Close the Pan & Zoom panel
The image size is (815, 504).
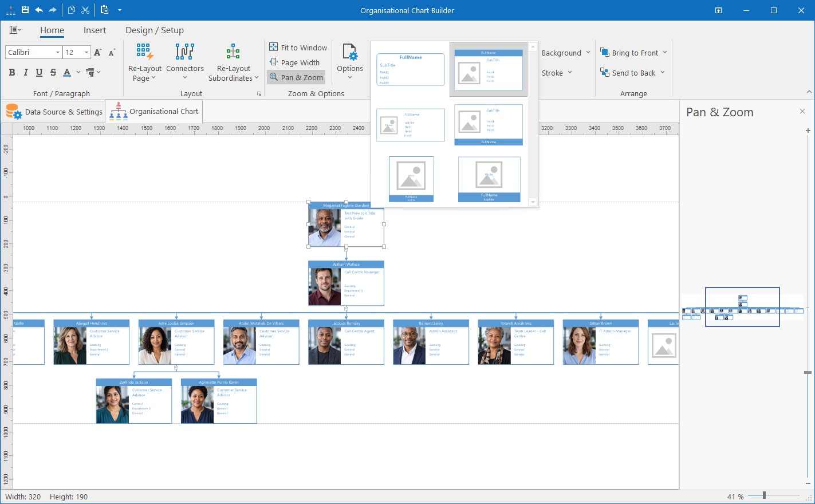[802, 111]
